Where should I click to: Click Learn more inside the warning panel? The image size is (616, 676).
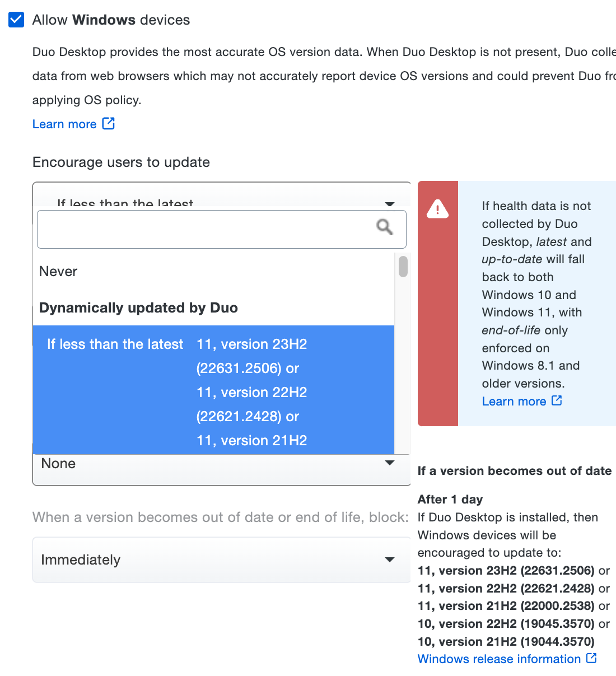(514, 400)
